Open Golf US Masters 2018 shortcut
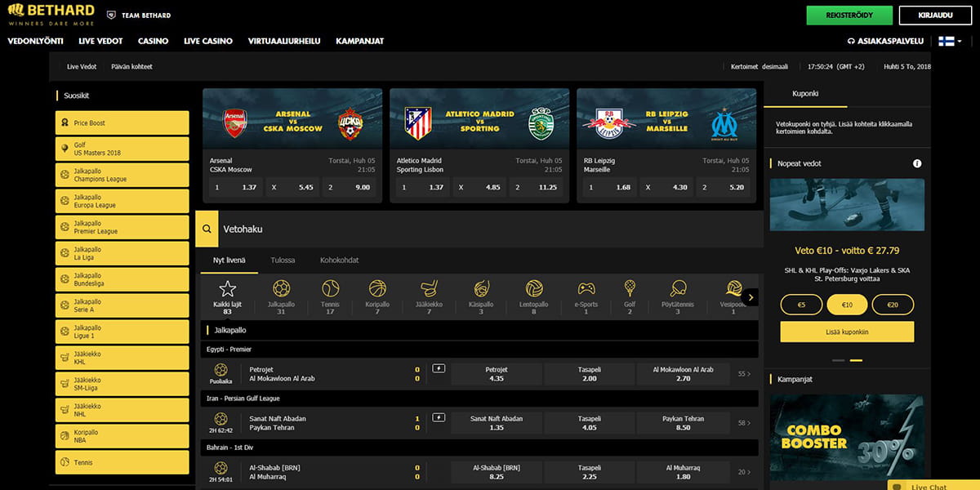Image resolution: width=980 pixels, height=490 pixels. click(122, 149)
